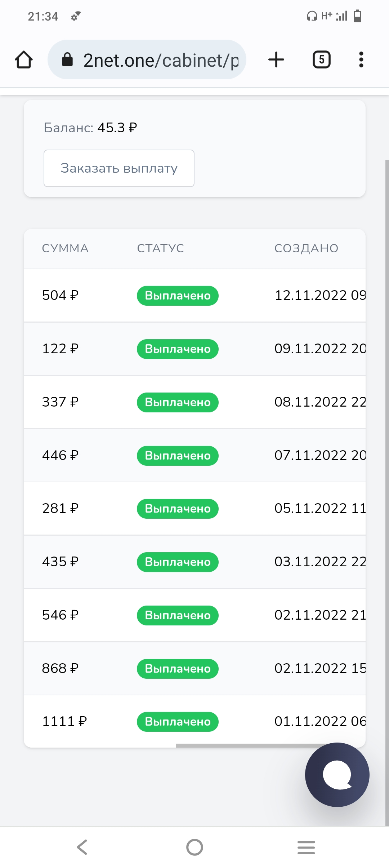
Task: Tap the Android home circle button
Action: point(194,847)
